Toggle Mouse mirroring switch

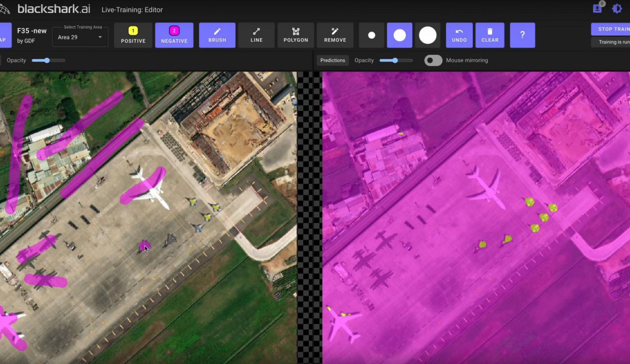(433, 60)
